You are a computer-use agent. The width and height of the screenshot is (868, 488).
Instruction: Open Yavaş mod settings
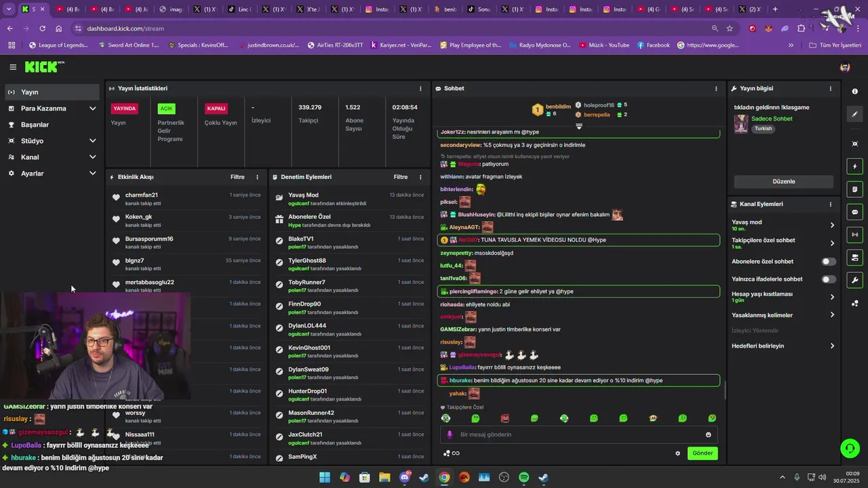click(x=783, y=225)
